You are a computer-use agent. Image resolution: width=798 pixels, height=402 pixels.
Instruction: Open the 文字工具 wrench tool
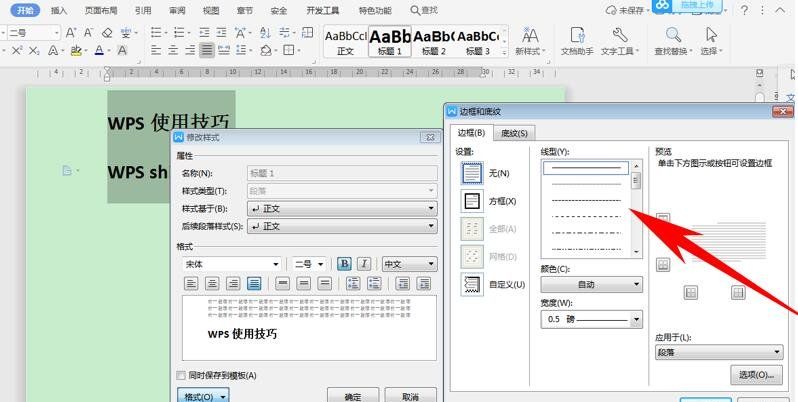(x=619, y=41)
